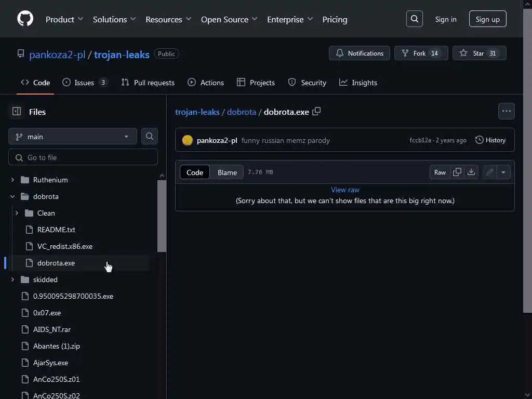Collapse the file tree panel icon

17,112
